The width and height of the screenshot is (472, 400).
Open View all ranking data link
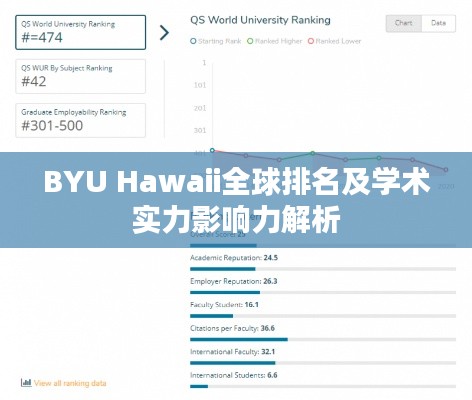tap(70, 383)
